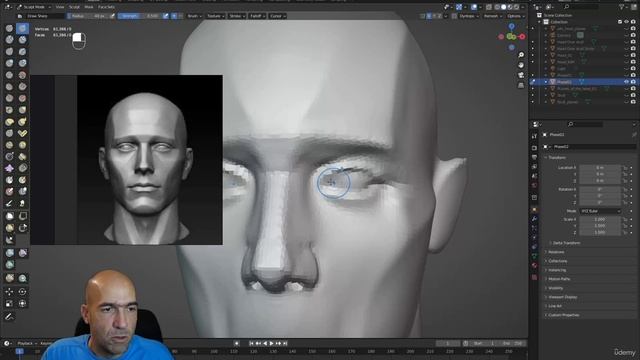Open the timeline Playback menu
The image size is (640, 360).
pyautogui.click(x=26, y=343)
